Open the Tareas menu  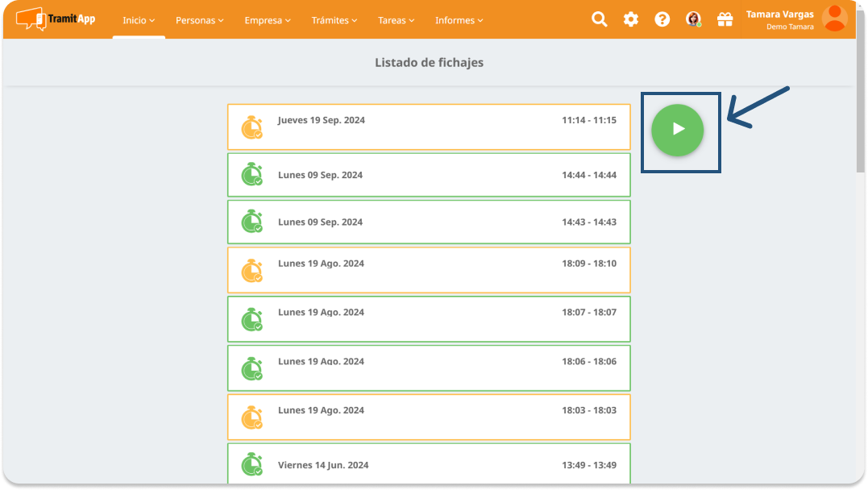point(396,20)
